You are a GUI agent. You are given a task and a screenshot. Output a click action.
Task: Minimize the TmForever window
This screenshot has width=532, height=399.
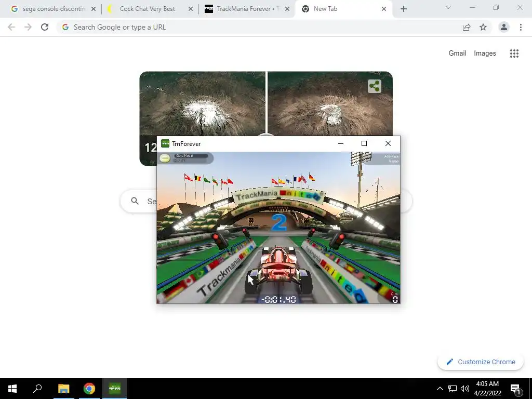click(x=341, y=143)
